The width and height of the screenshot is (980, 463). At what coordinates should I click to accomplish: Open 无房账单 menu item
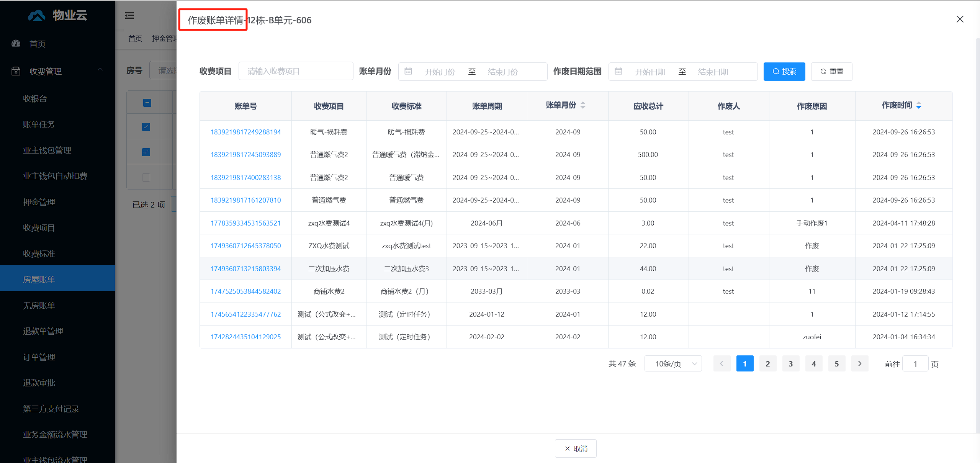pos(39,305)
